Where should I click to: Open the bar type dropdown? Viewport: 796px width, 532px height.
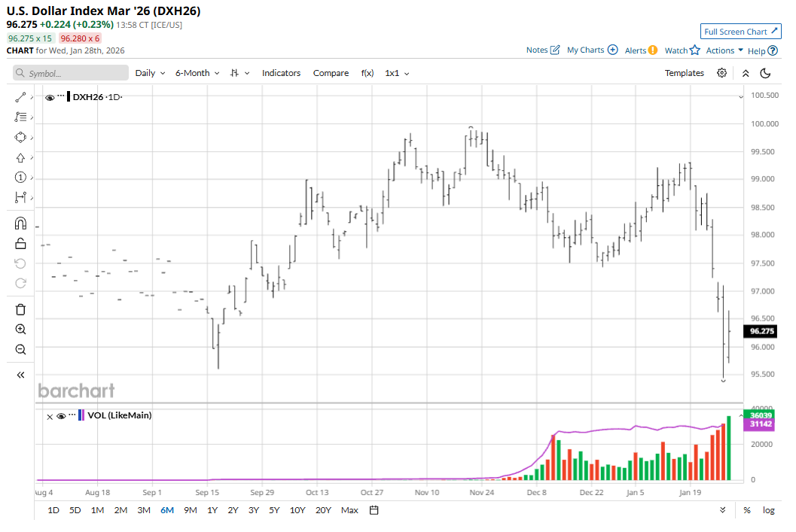point(239,73)
